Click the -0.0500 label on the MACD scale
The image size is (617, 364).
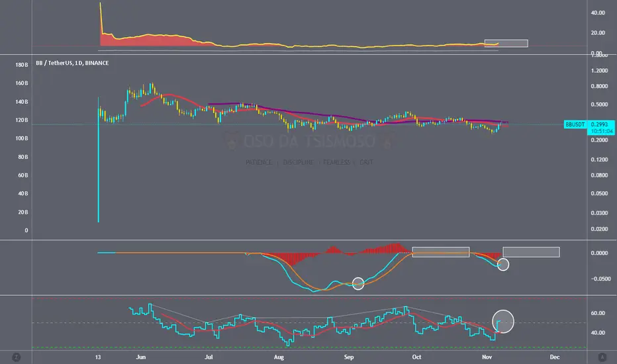pos(600,279)
